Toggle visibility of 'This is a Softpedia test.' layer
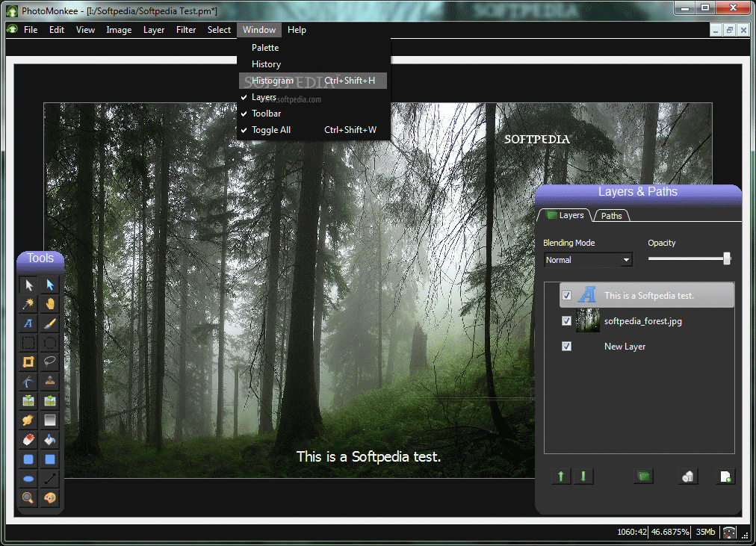Viewport: 756px width, 546px height. [566, 296]
